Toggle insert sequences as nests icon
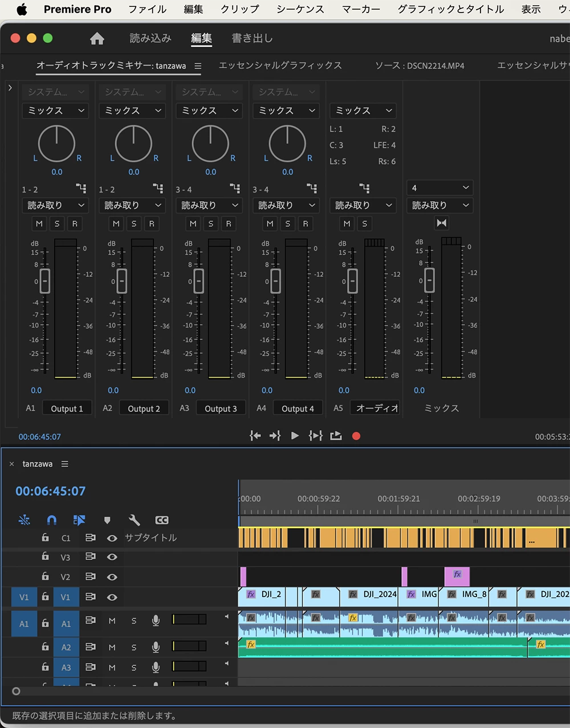The width and height of the screenshot is (570, 728). 24,520
